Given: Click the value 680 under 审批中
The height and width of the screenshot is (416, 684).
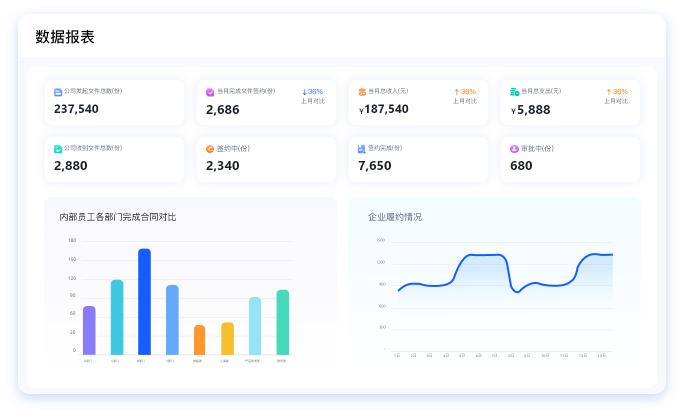Looking at the screenshot, I should pyautogui.click(x=521, y=166).
